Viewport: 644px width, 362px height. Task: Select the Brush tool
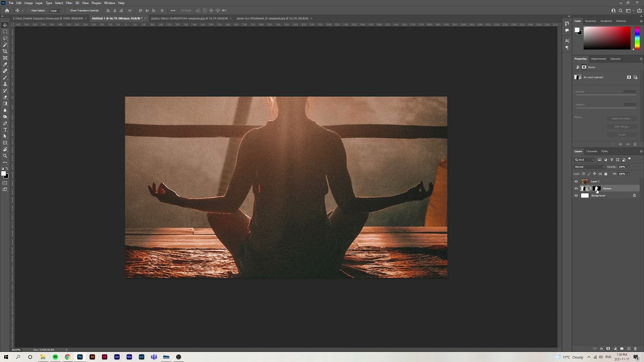pos(5,77)
